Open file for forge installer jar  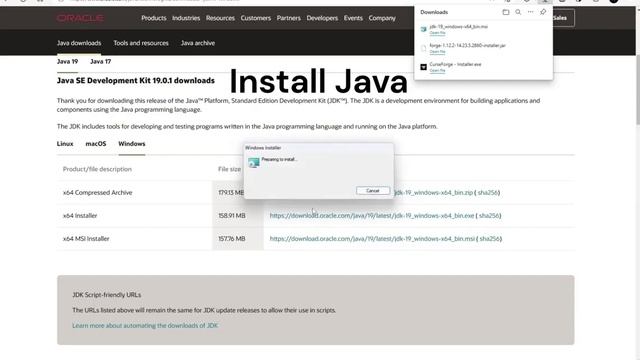pyautogui.click(x=437, y=52)
